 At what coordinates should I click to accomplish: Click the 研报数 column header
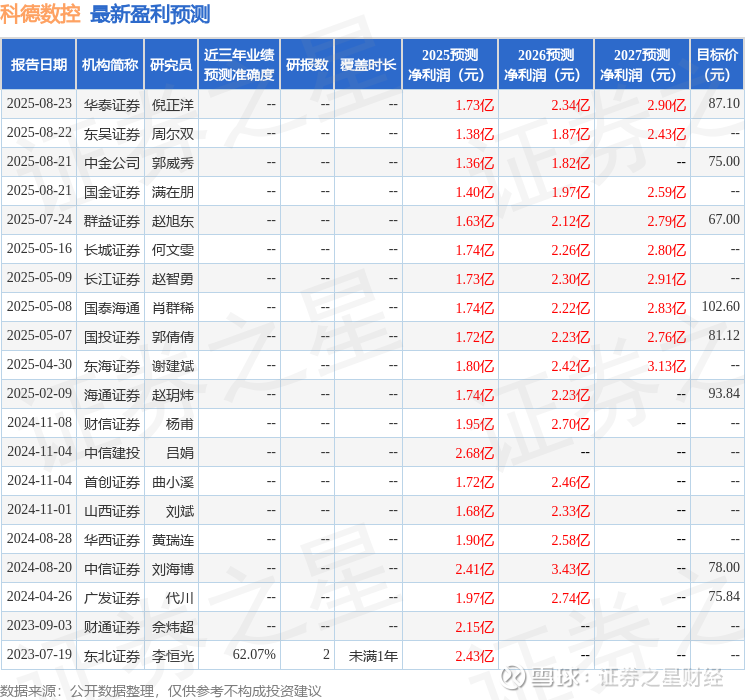pos(307,65)
